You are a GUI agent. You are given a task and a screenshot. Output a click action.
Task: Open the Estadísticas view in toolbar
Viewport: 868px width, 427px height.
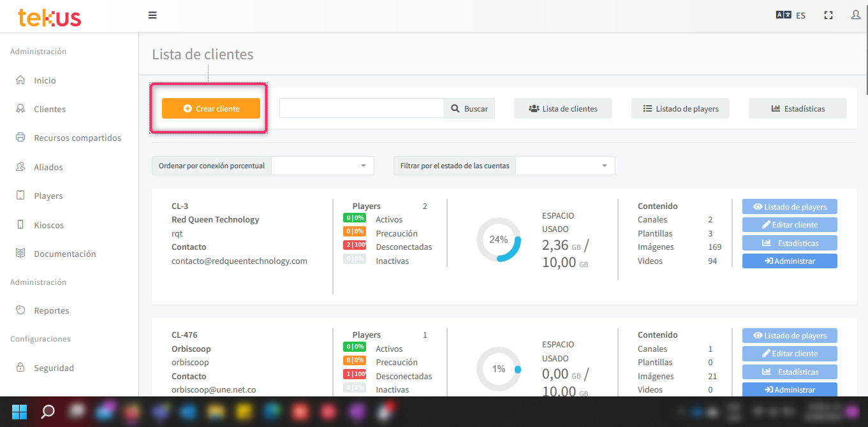[797, 108]
